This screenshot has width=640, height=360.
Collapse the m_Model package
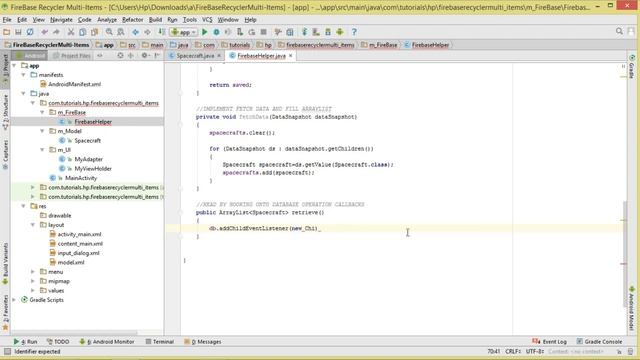[x=42, y=131]
